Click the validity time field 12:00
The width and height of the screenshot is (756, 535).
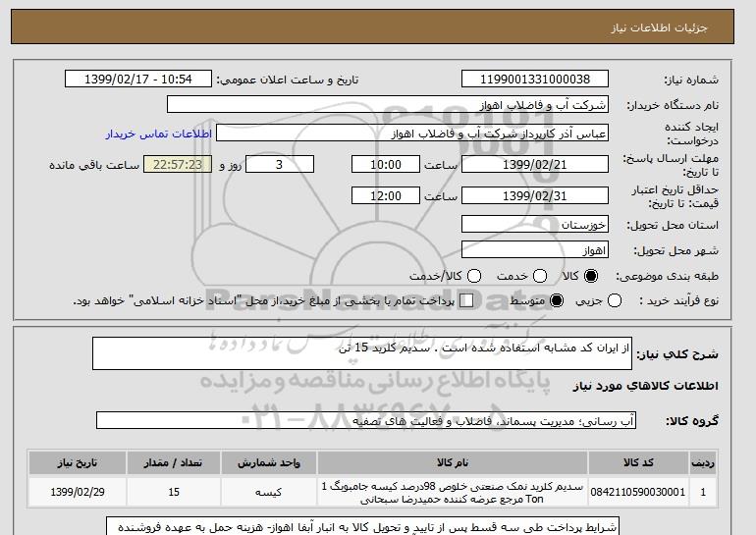tap(386, 195)
